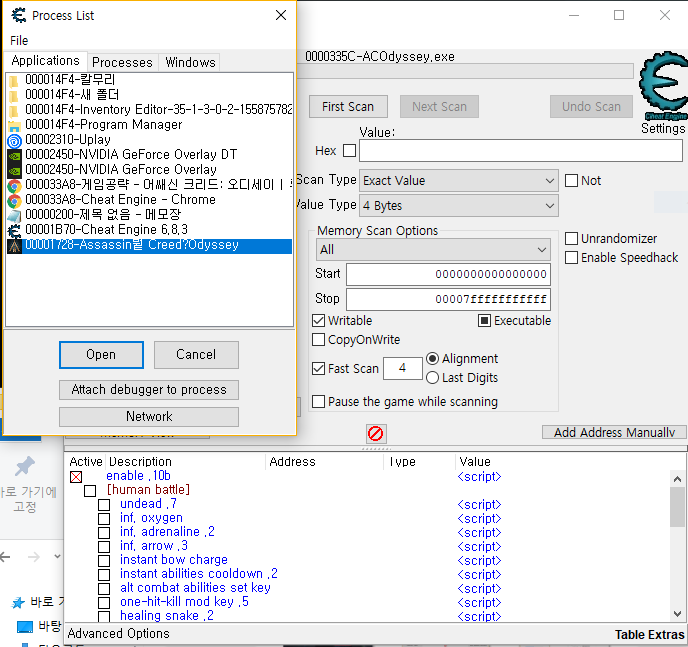Click the pin icon above 고정 in Explorer
Image resolution: width=688 pixels, height=647 pixels.
pos(25,466)
